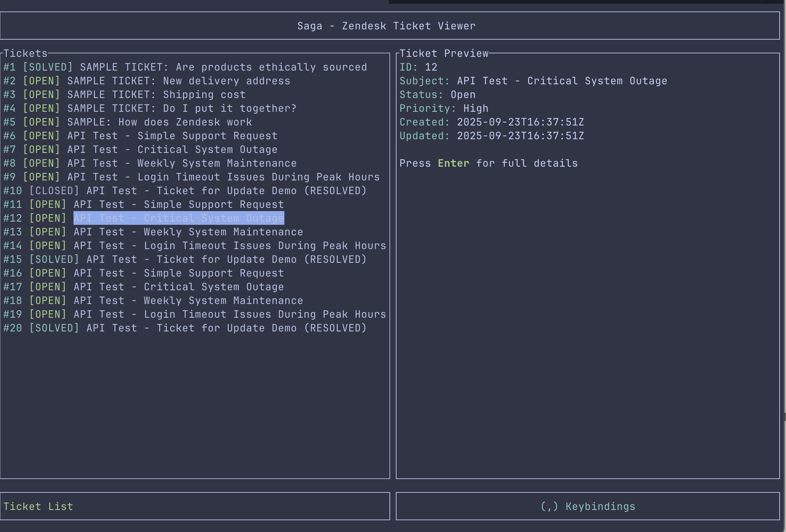Open ticket #2 New delivery address

point(147,81)
